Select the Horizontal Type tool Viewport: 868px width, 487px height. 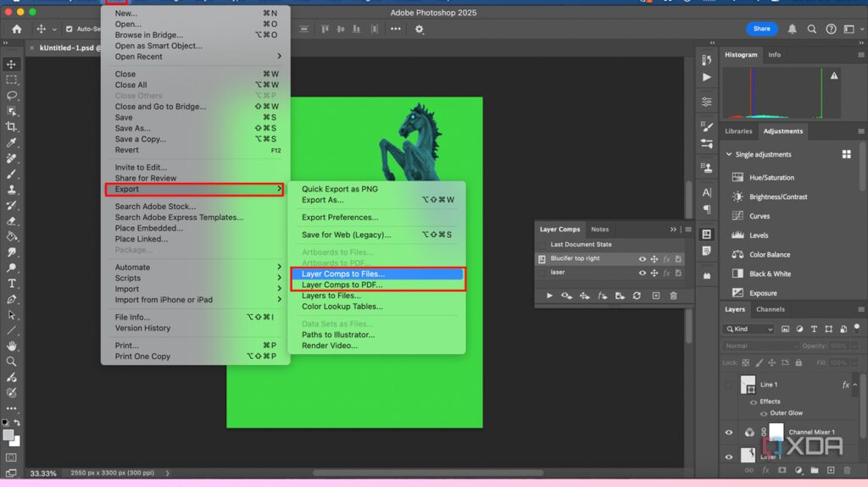click(x=12, y=284)
